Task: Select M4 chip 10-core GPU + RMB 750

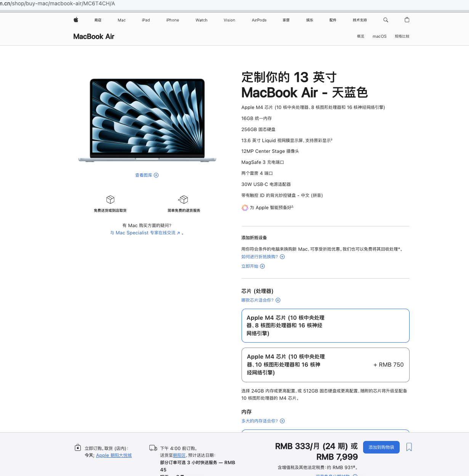Action: pyautogui.click(x=325, y=365)
